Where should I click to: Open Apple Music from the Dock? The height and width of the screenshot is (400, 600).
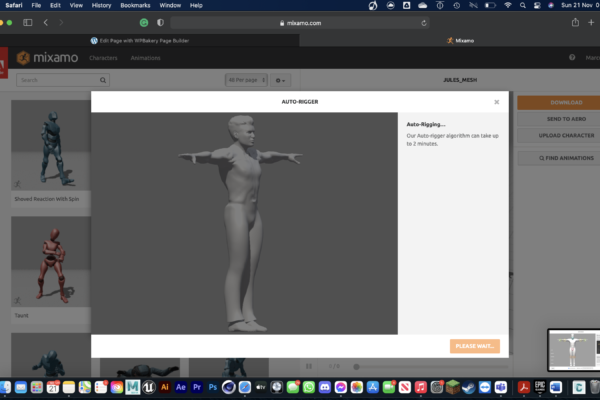tap(421, 387)
